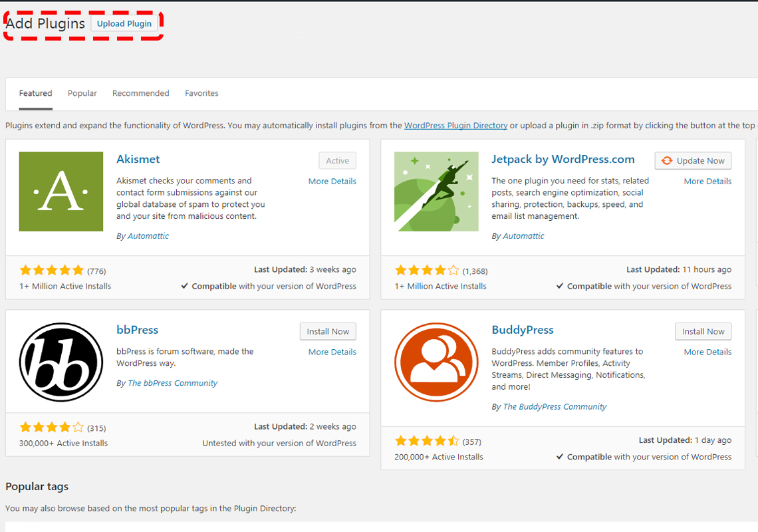Click Update Now for Jetpack
Image resolution: width=758 pixels, height=532 pixels.
click(694, 160)
